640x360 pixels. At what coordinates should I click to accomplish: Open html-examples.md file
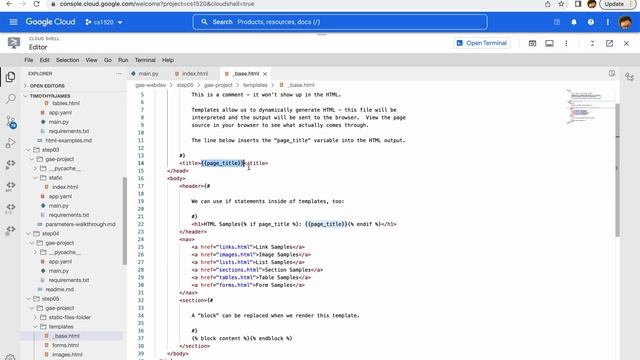(69, 140)
